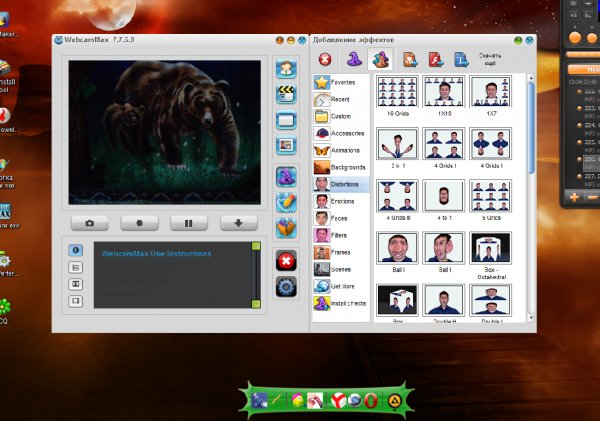Click Get More in effects list

pyautogui.click(x=341, y=286)
